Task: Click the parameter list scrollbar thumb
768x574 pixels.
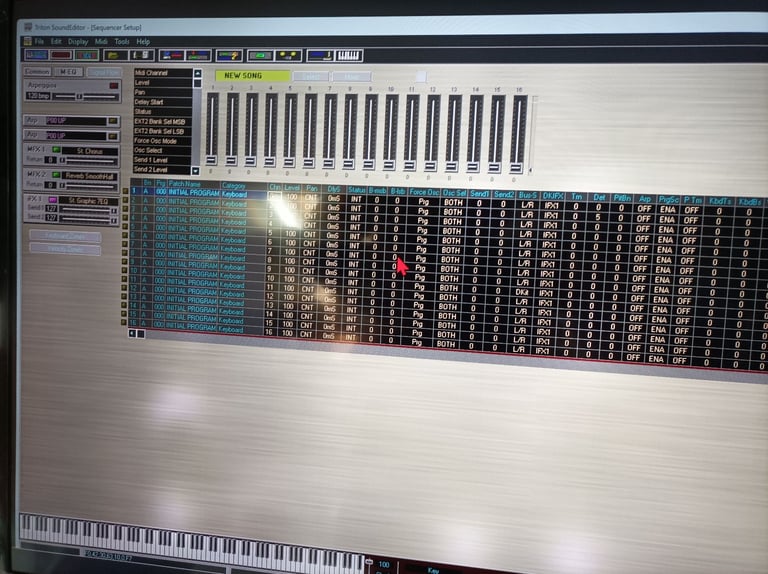Action: 197,83
